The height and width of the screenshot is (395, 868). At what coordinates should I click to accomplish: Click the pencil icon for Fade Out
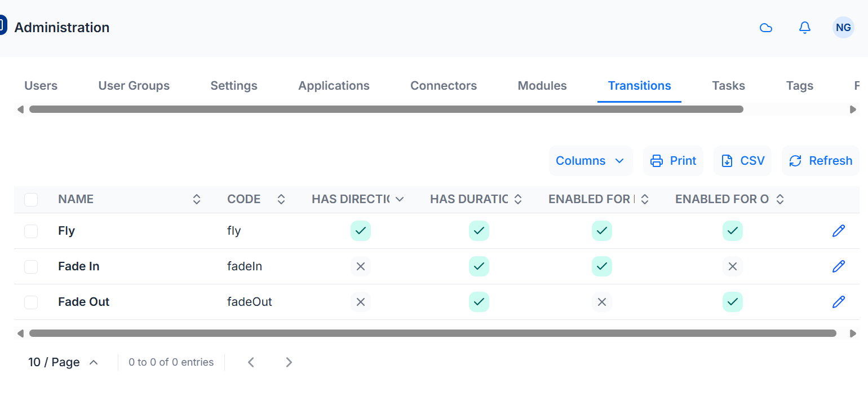tap(839, 302)
